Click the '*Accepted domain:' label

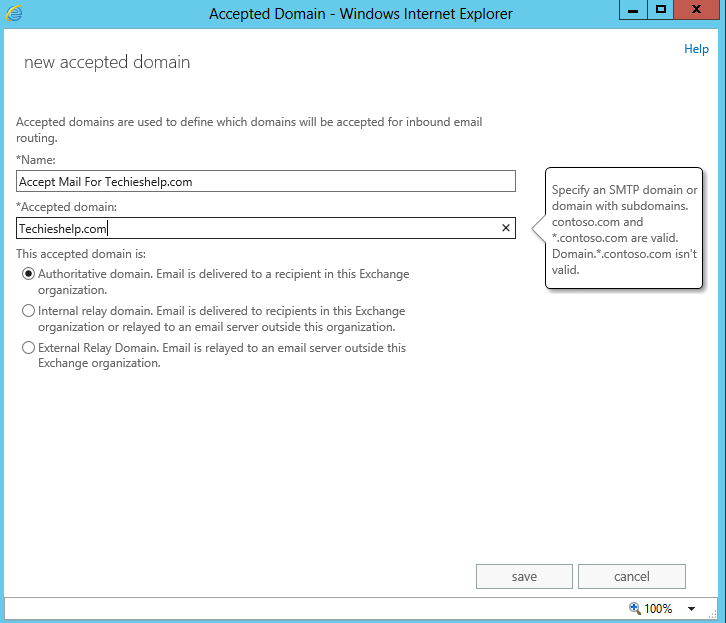66,207
